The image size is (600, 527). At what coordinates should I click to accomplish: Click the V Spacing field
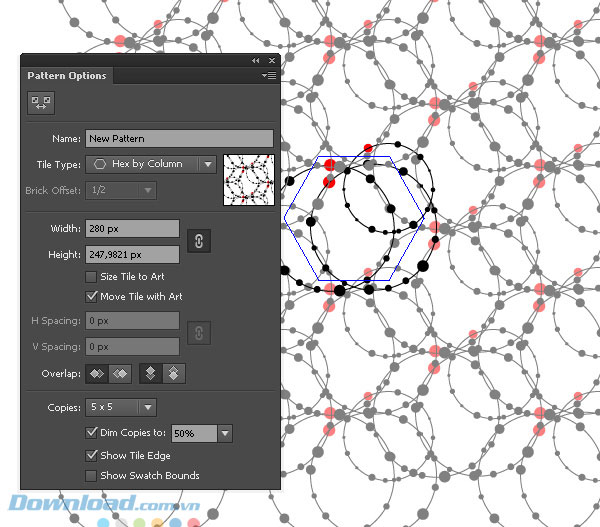tap(132, 347)
